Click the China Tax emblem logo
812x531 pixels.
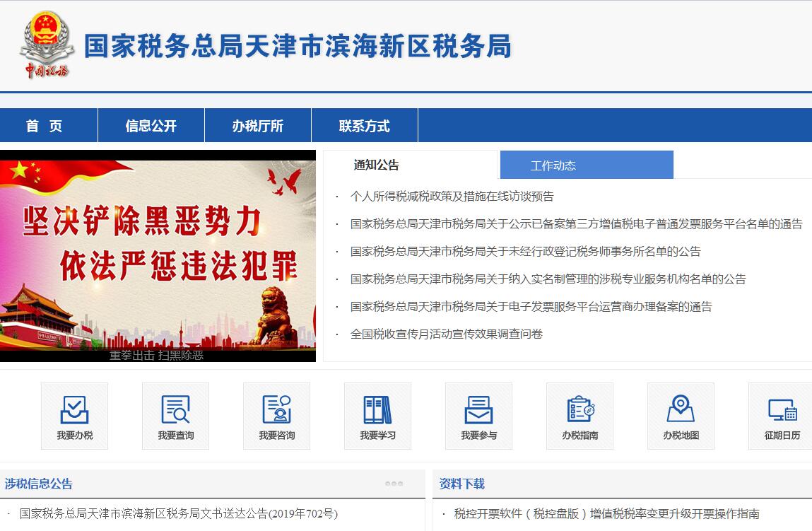click(47, 45)
